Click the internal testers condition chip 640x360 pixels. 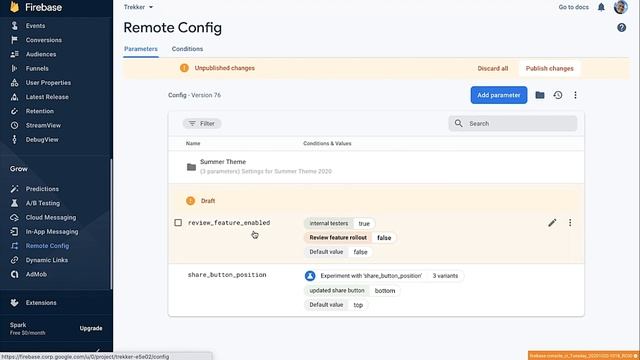point(328,223)
